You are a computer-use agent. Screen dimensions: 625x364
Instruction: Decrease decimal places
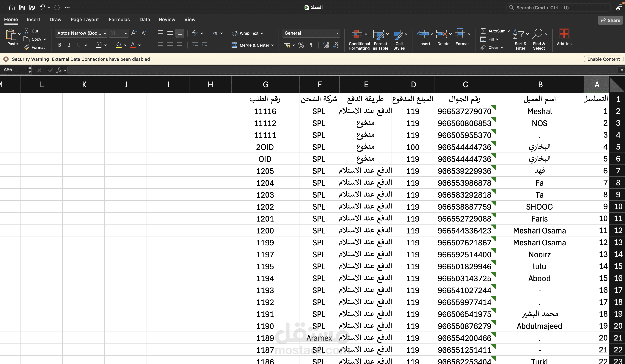point(336,45)
